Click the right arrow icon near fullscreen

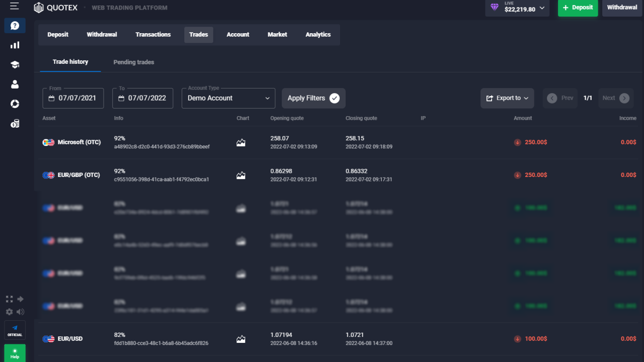[21, 299]
